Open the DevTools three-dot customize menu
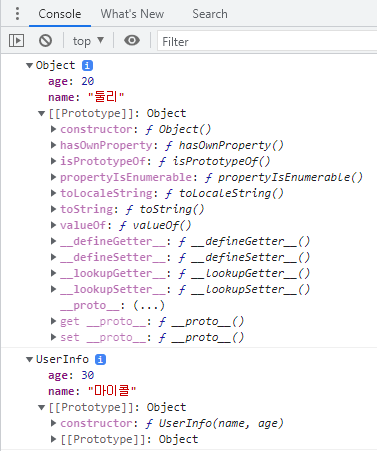The width and height of the screenshot is (377, 451). pyautogui.click(x=17, y=14)
